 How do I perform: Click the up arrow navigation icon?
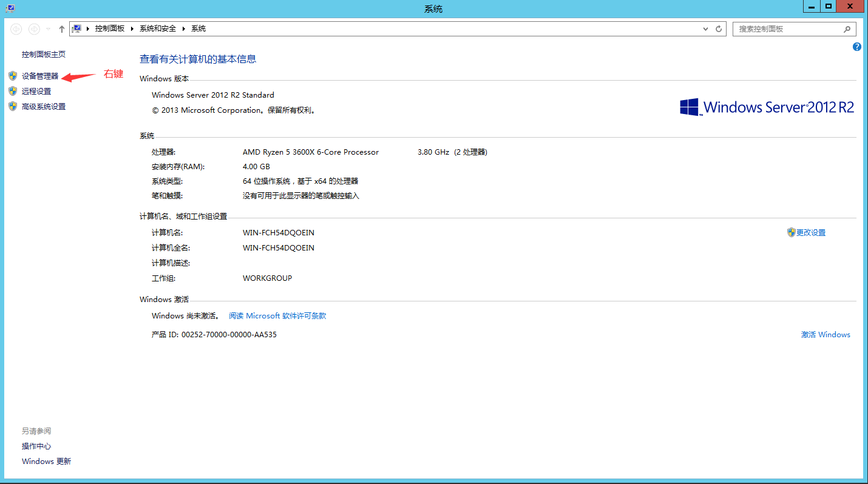tap(61, 29)
